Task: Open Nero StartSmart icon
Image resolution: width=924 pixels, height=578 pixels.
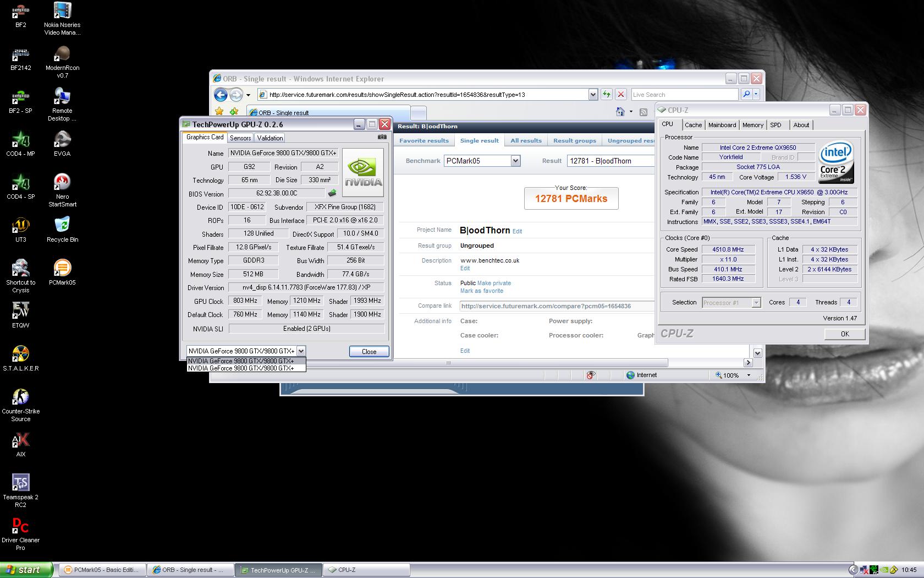Action: coord(62,190)
